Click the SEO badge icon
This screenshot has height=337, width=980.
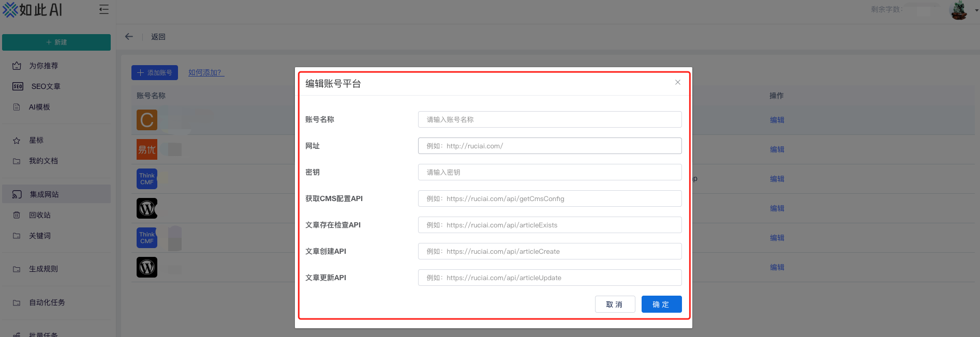(18, 86)
